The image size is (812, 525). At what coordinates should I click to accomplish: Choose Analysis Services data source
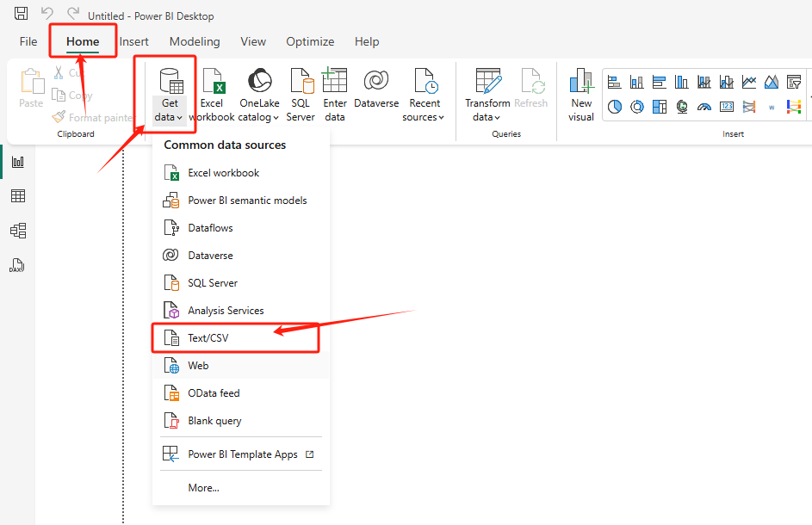[241, 310]
